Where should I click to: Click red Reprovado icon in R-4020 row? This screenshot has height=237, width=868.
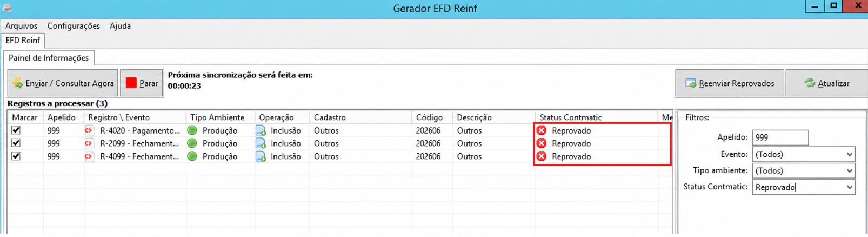541,130
